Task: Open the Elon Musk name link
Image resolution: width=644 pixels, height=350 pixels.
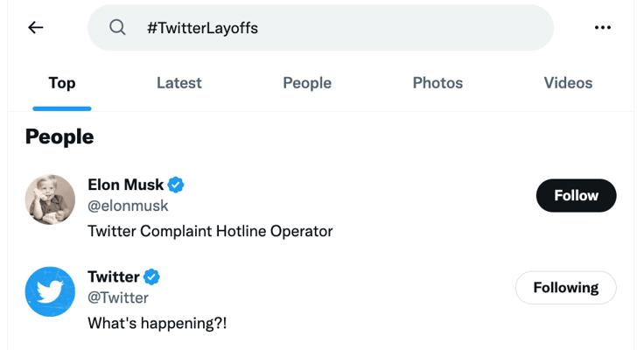Action: pyautogui.click(x=125, y=185)
